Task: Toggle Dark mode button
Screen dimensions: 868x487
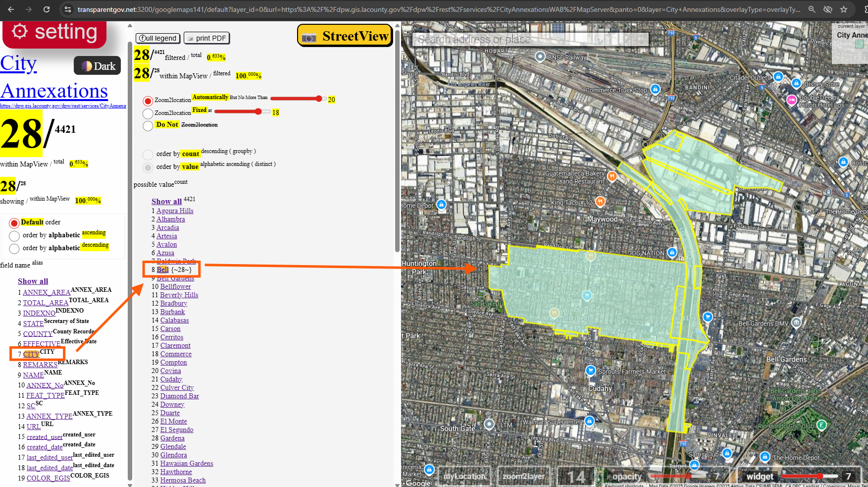Action: (98, 66)
